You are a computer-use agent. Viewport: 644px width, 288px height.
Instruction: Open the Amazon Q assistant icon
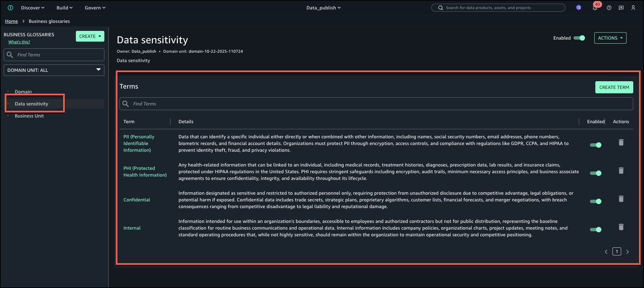click(x=579, y=8)
